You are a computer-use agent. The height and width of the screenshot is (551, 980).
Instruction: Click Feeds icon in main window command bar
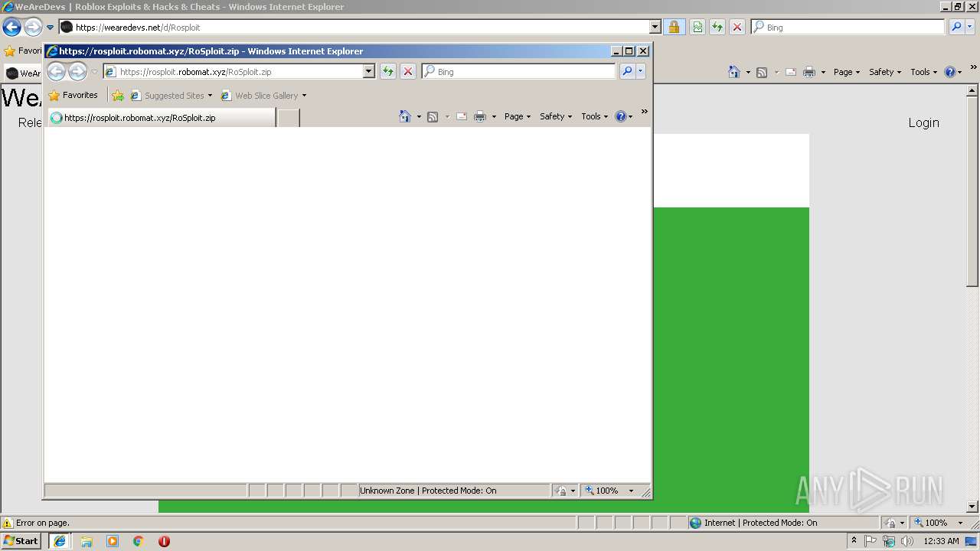[x=762, y=72]
